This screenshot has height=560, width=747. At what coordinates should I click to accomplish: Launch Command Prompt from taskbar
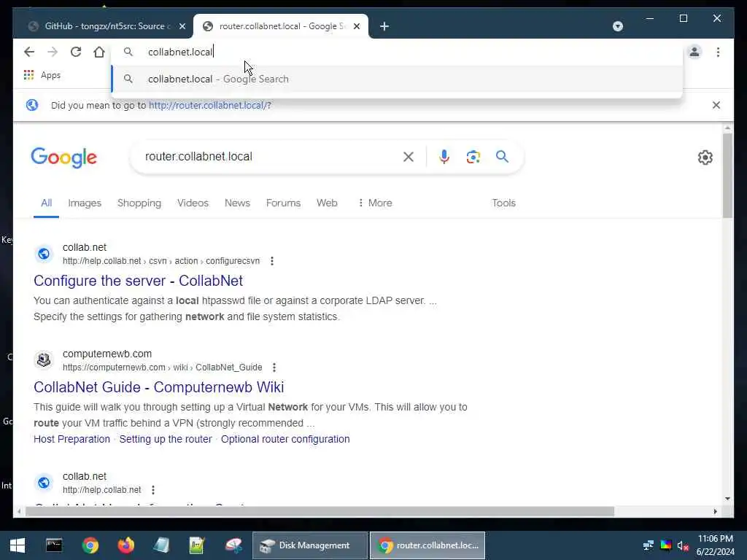click(x=54, y=545)
